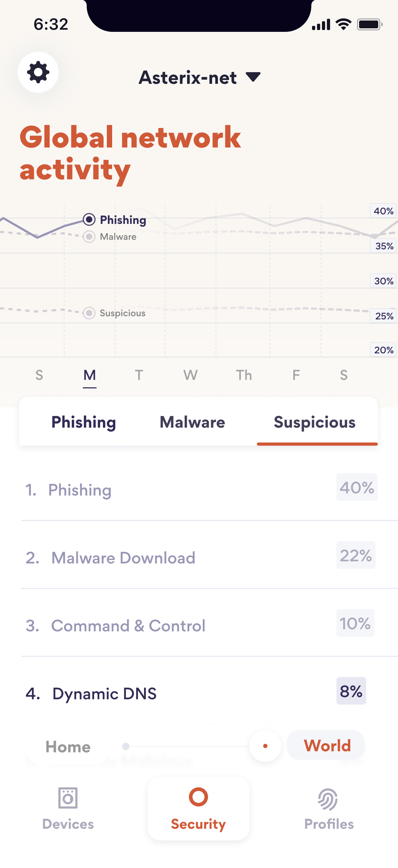Viewport: 398px width, 868px height.
Task: Open the Suspicious tab
Action: [315, 422]
